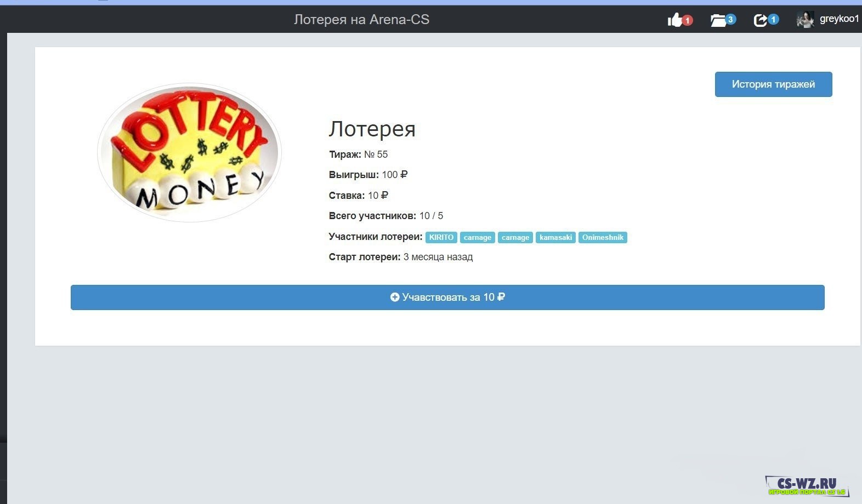Click the kamasaki participant tag
862x504 pixels.
click(555, 237)
